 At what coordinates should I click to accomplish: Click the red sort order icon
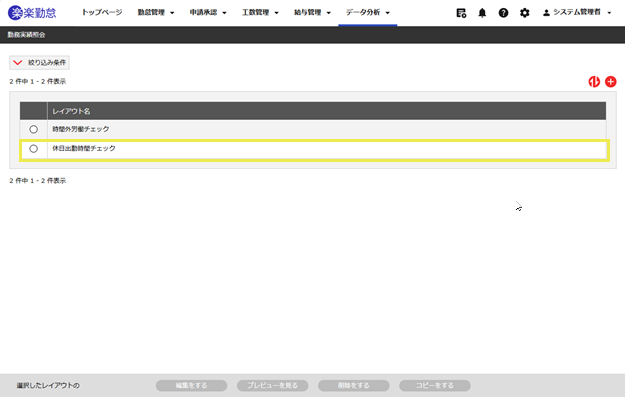[594, 82]
